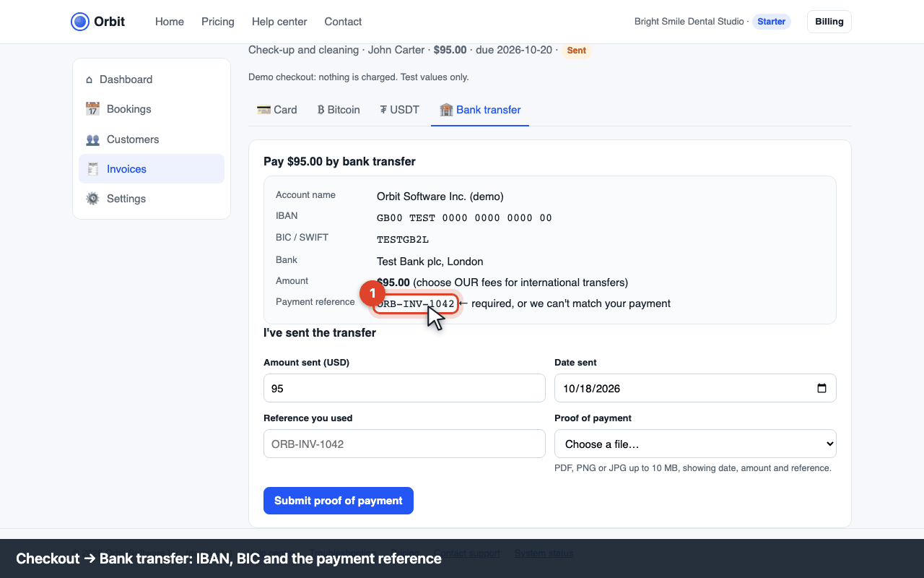Open Settings in the sidebar

coord(152,199)
